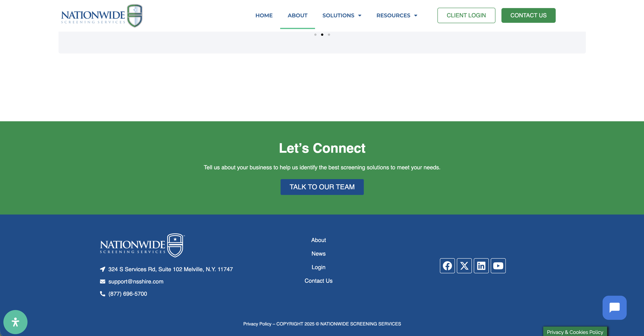The height and width of the screenshot is (336, 644).
Task: Click the header Nationwide shield logo
Action: [102, 16]
